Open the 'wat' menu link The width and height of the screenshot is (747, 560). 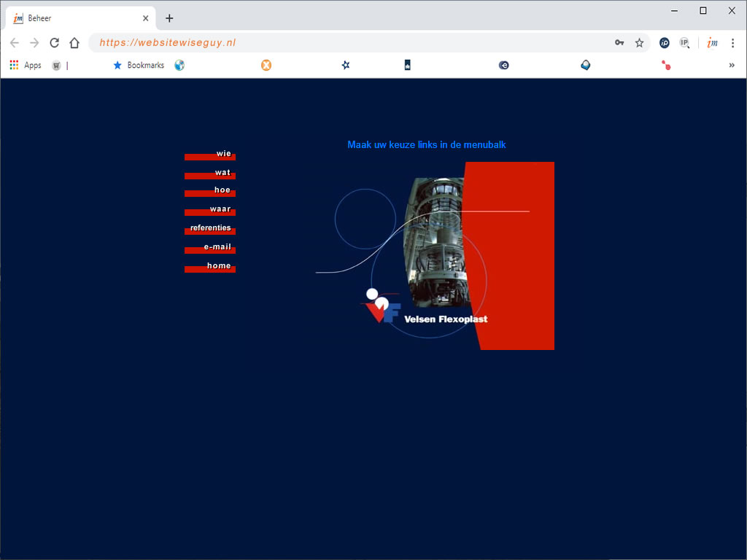click(210, 174)
